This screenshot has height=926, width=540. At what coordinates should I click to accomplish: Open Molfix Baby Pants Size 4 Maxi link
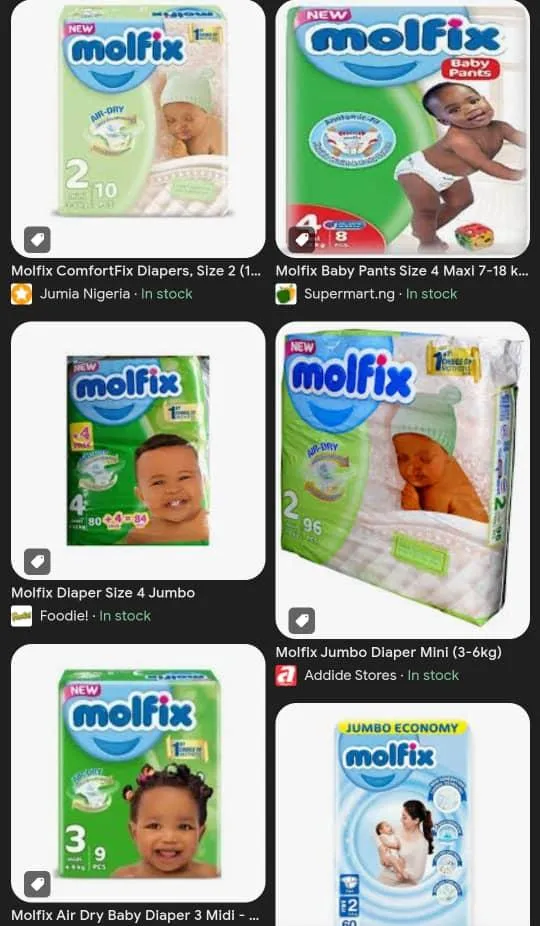coord(402,271)
